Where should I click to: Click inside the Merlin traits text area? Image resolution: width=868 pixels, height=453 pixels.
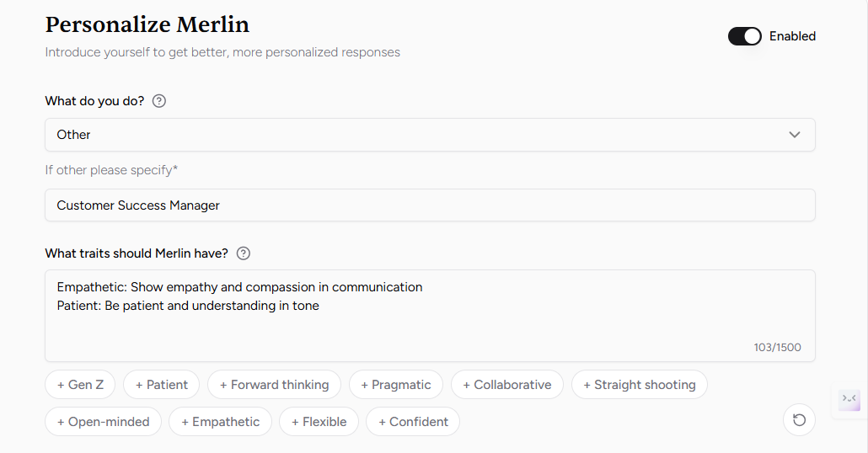(429, 315)
